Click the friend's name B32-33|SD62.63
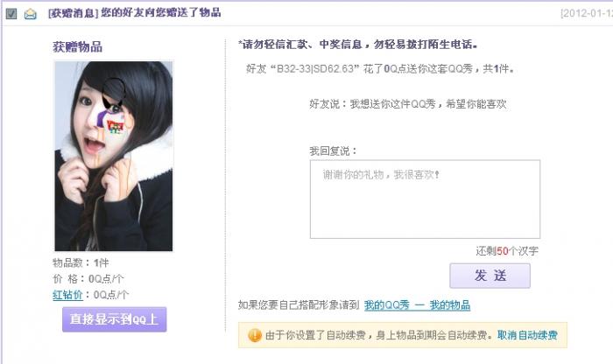The height and width of the screenshot is (364, 613). pyautogui.click(x=315, y=69)
